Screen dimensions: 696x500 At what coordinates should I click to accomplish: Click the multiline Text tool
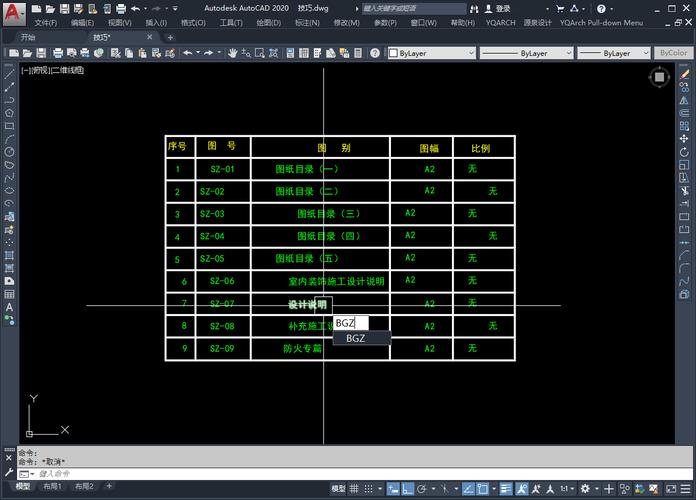tap(9, 308)
